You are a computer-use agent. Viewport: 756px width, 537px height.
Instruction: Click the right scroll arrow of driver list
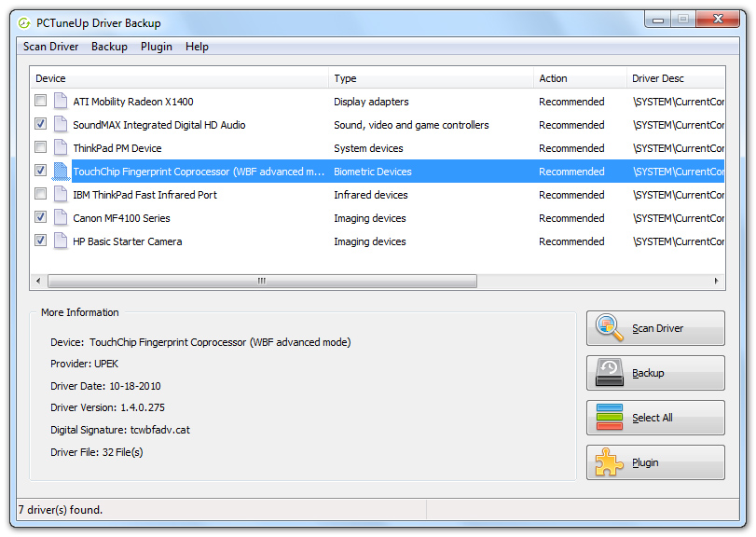pyautogui.click(x=717, y=281)
